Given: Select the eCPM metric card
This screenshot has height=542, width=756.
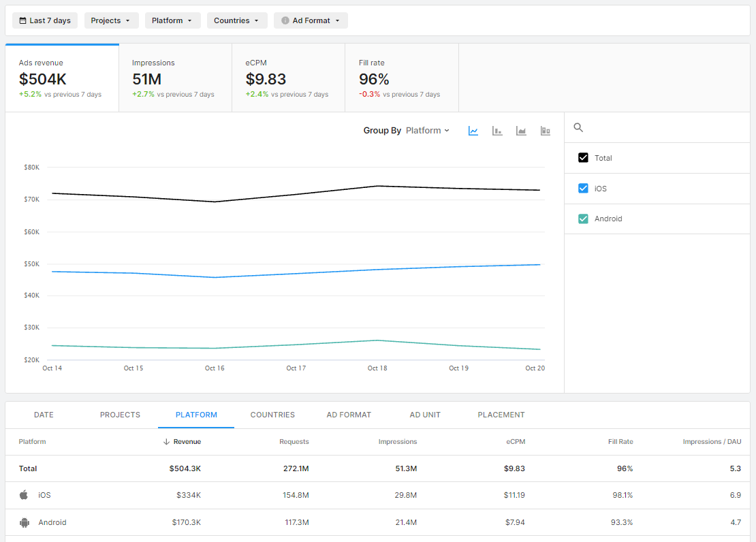Looking at the screenshot, I should 288,78.
